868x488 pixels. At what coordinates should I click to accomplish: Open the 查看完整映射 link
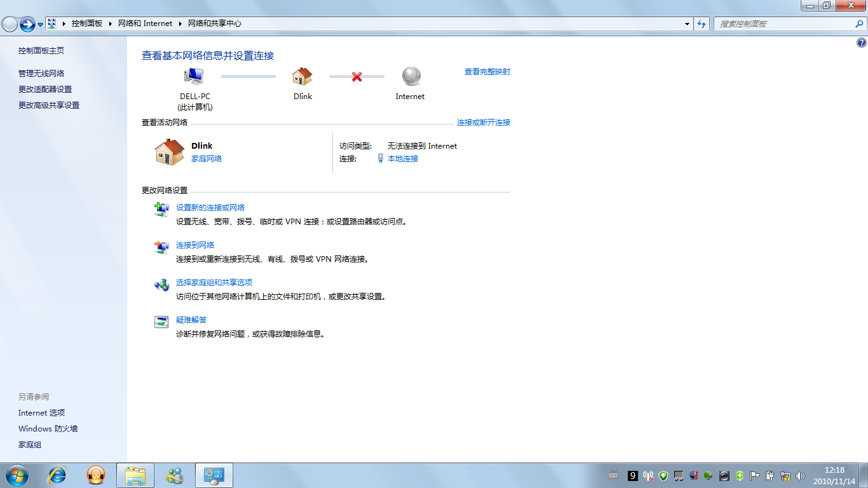(x=487, y=72)
